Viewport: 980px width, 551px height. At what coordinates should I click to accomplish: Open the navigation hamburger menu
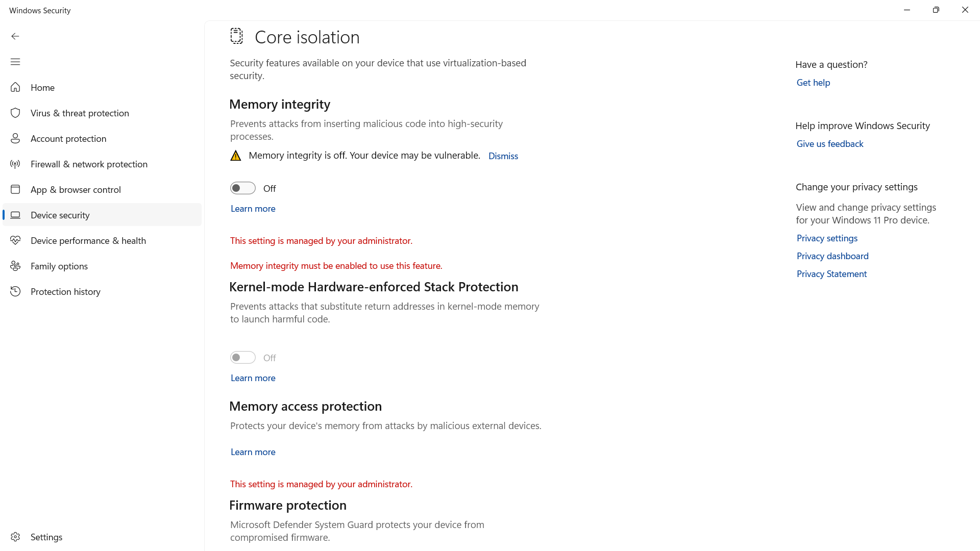tap(15, 62)
